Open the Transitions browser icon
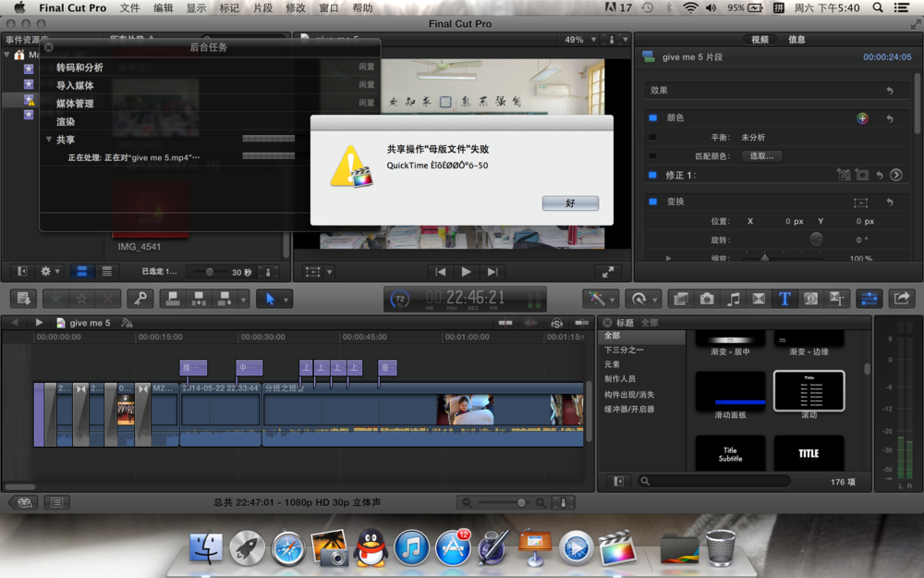 (759, 299)
